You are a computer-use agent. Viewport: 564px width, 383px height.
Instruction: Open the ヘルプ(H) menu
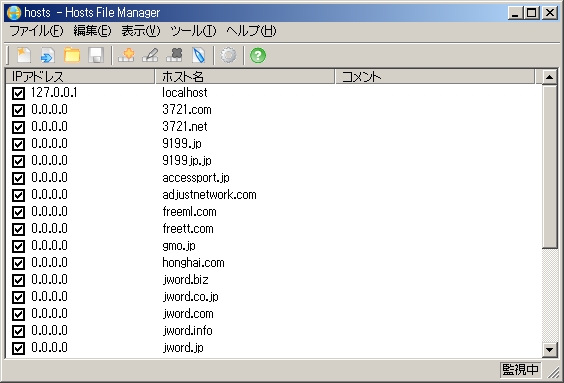[251, 31]
